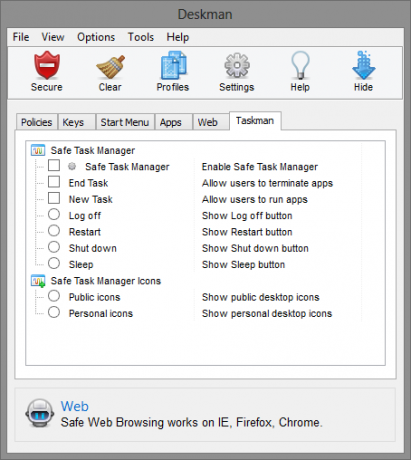Click the Safe Task Manager Icons group icon
Viewport: 411px width, 460px height.
[38, 281]
